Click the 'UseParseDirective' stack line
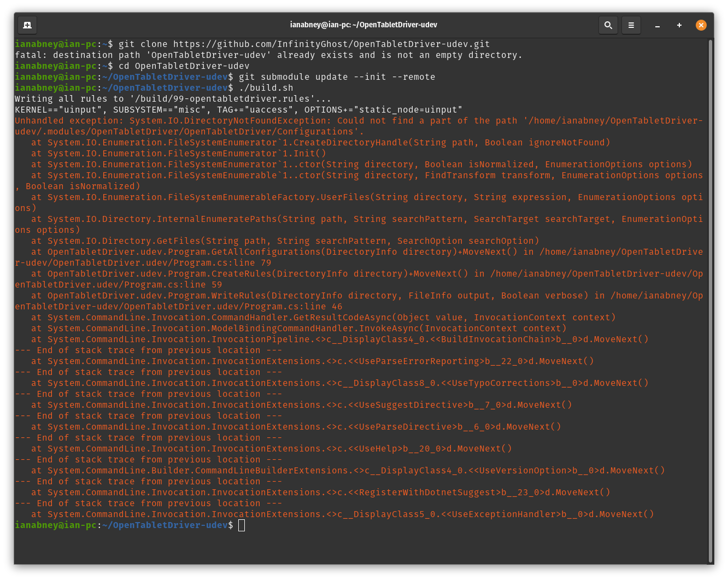The width and height of the screenshot is (728, 580). point(296,426)
